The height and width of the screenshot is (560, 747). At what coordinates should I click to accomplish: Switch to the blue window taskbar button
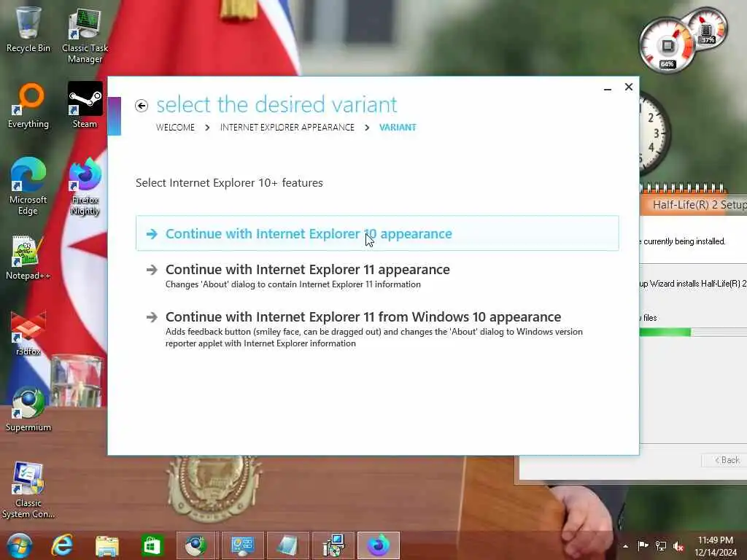pos(287,545)
